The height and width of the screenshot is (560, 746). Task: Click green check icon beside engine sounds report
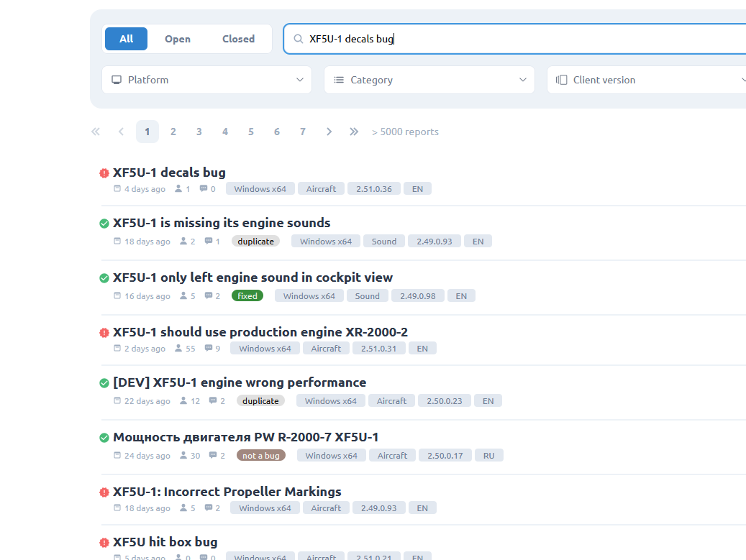[x=104, y=224]
